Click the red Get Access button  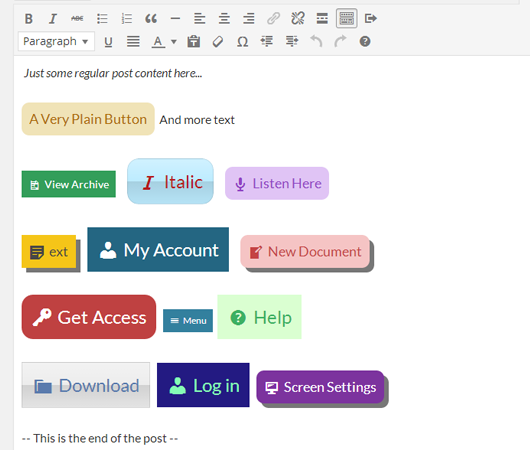click(x=89, y=317)
